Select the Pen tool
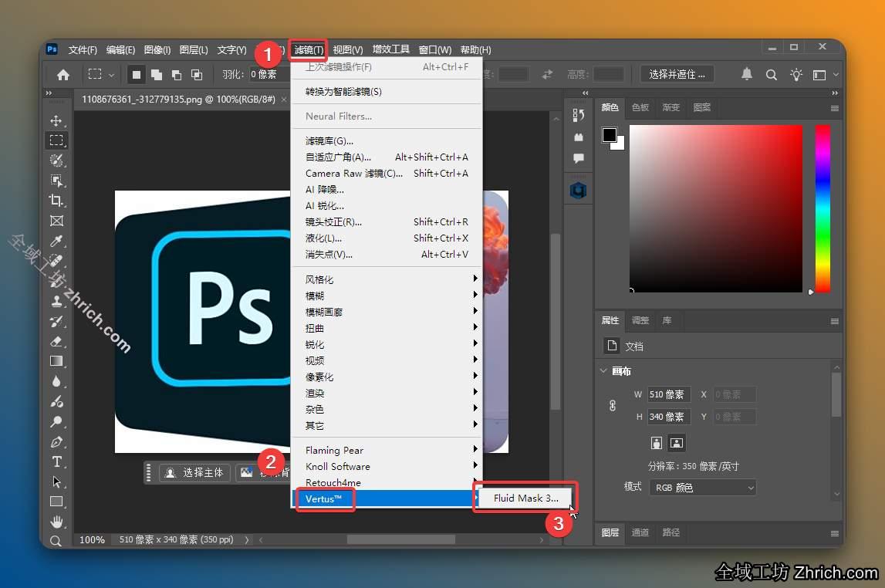Image resolution: width=885 pixels, height=588 pixels. pyautogui.click(x=56, y=442)
